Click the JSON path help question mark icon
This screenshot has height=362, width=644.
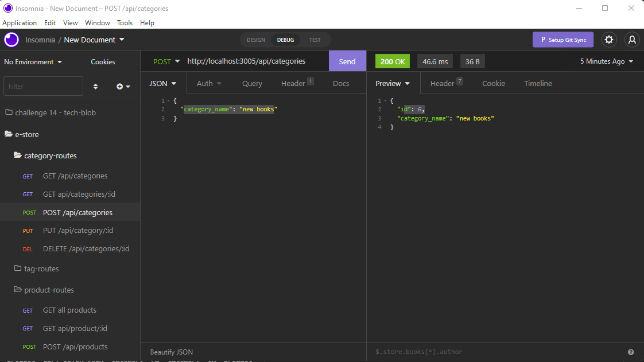(630, 352)
